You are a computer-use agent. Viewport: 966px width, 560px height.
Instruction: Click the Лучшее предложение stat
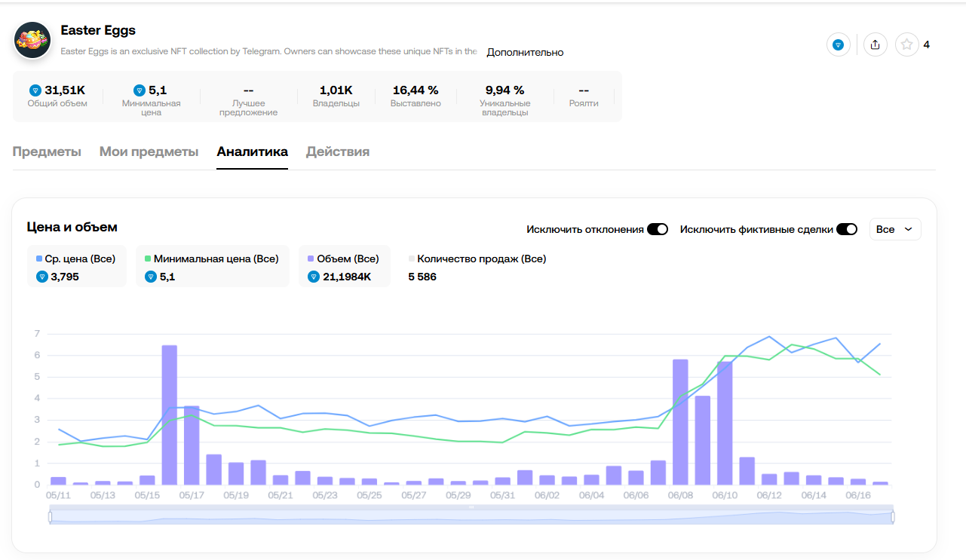[248, 101]
